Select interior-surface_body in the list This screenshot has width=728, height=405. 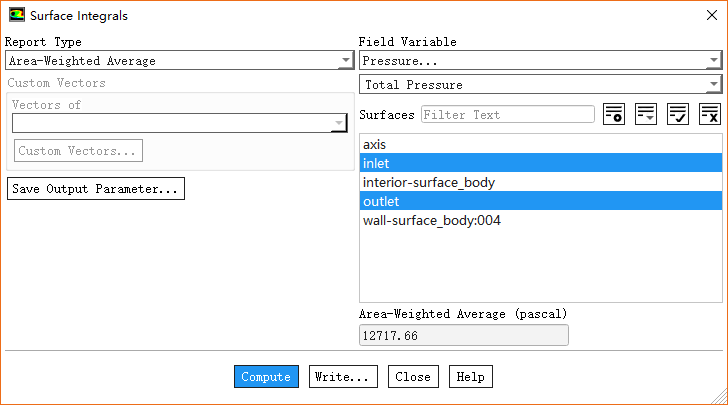tap(428, 182)
